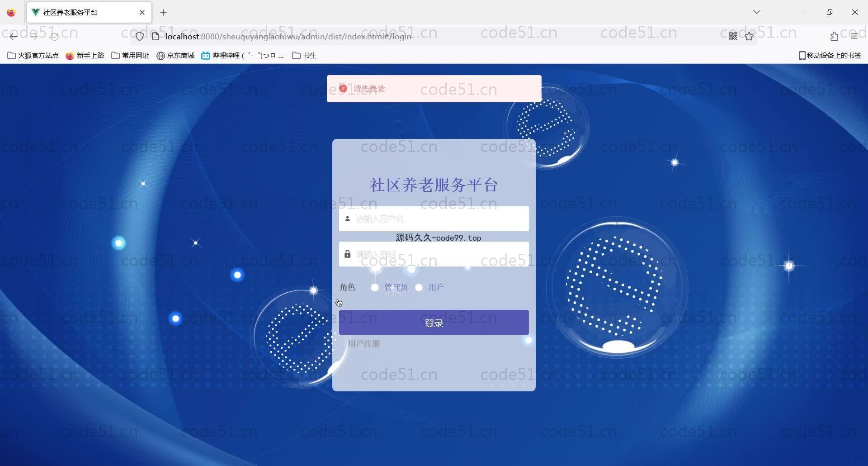Open the extensions puzzle icon
This screenshot has height=466, width=868.
point(834,36)
